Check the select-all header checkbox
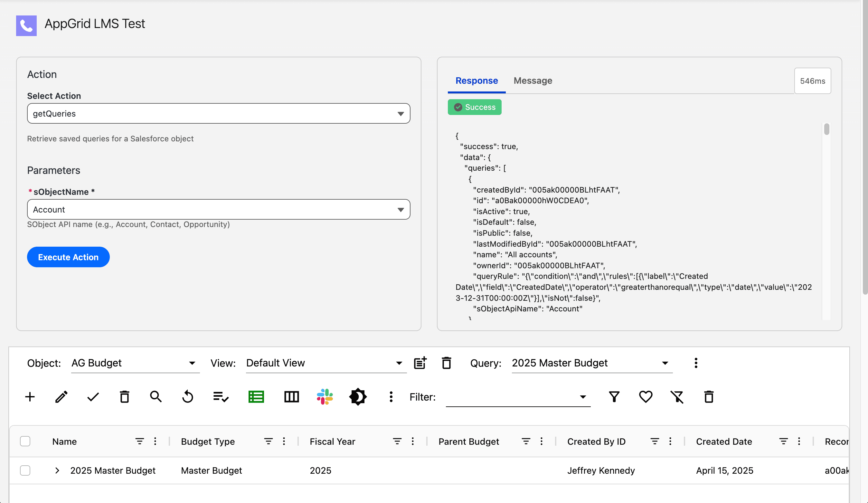Image resolution: width=868 pixels, height=503 pixels. pos(25,441)
